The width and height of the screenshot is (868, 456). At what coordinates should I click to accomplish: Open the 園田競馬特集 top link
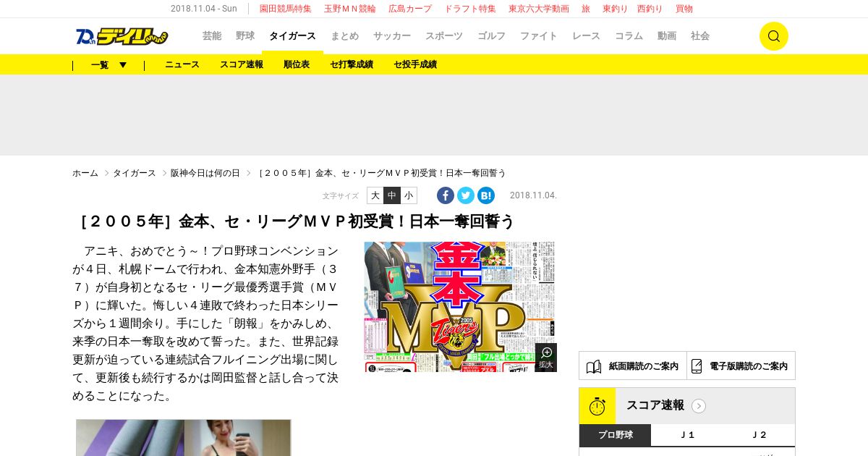(x=286, y=9)
